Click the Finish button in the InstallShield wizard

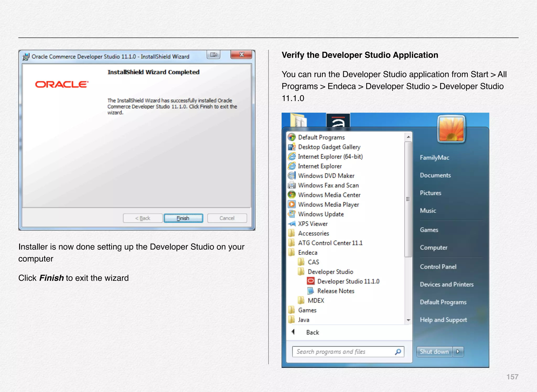(x=183, y=218)
